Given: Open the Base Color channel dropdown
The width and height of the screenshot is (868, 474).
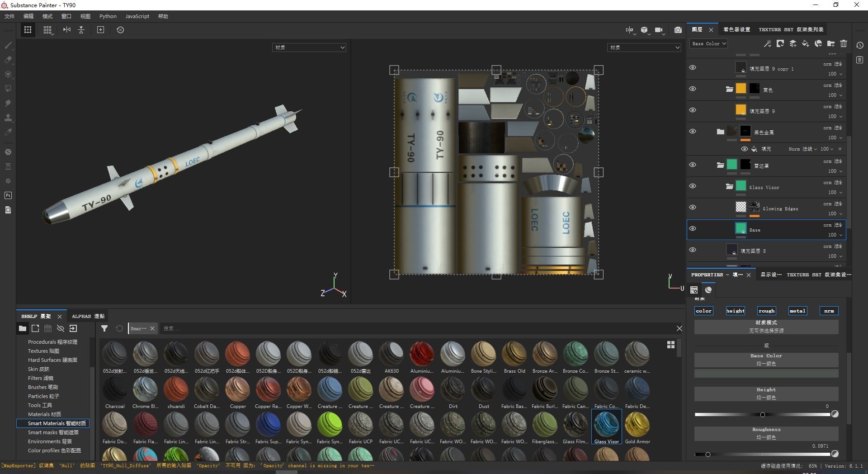Looking at the screenshot, I should 708,43.
